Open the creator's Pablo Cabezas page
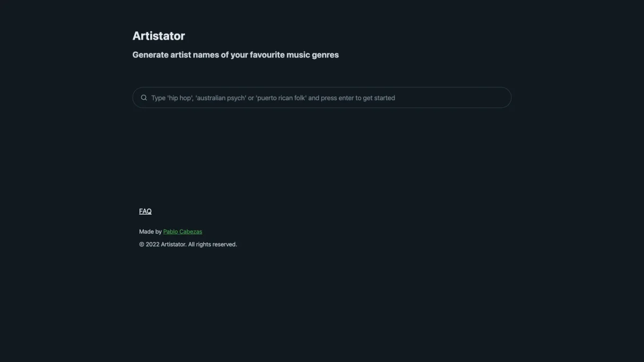Viewport: 644px width, 362px height. (182, 232)
